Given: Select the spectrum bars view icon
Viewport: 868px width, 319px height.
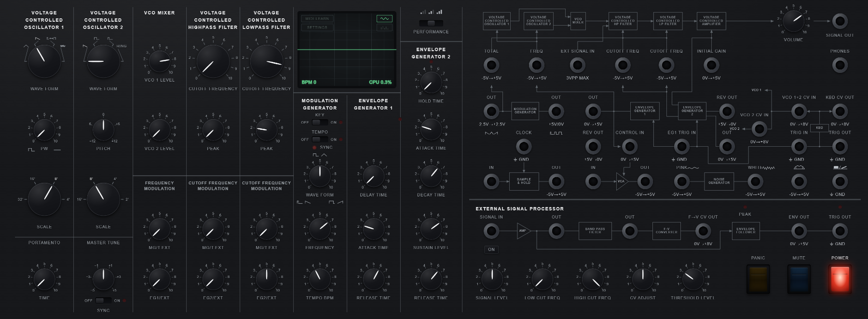Looking at the screenshot, I should (x=384, y=28).
